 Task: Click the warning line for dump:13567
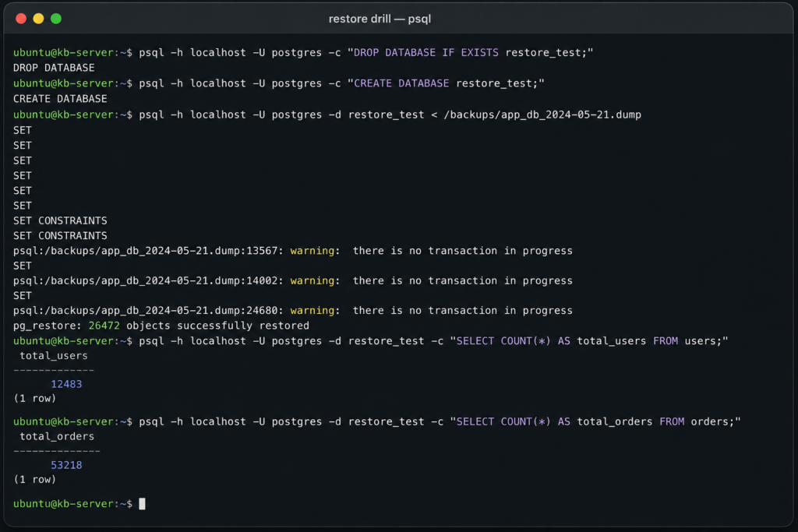click(293, 251)
